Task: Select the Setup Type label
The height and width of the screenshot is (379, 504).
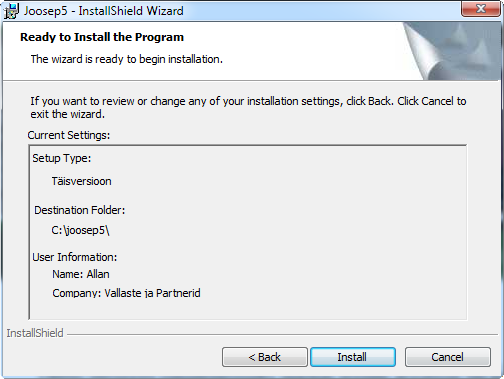Action: (x=62, y=158)
